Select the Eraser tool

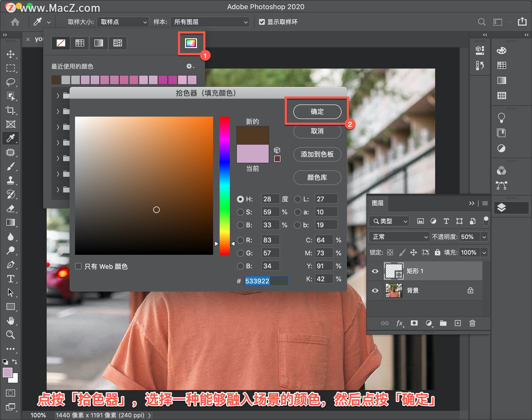(x=11, y=208)
